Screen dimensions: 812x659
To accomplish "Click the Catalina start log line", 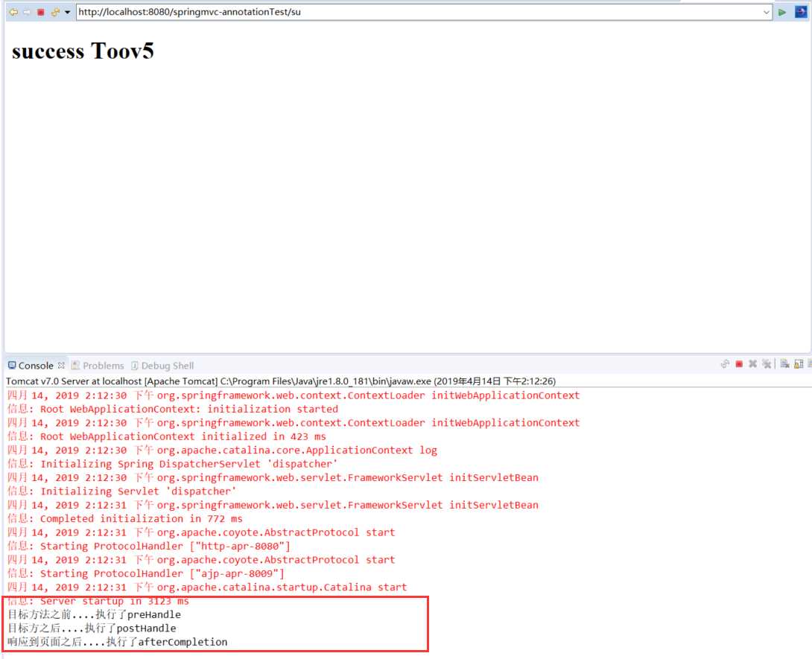I will (x=207, y=587).
